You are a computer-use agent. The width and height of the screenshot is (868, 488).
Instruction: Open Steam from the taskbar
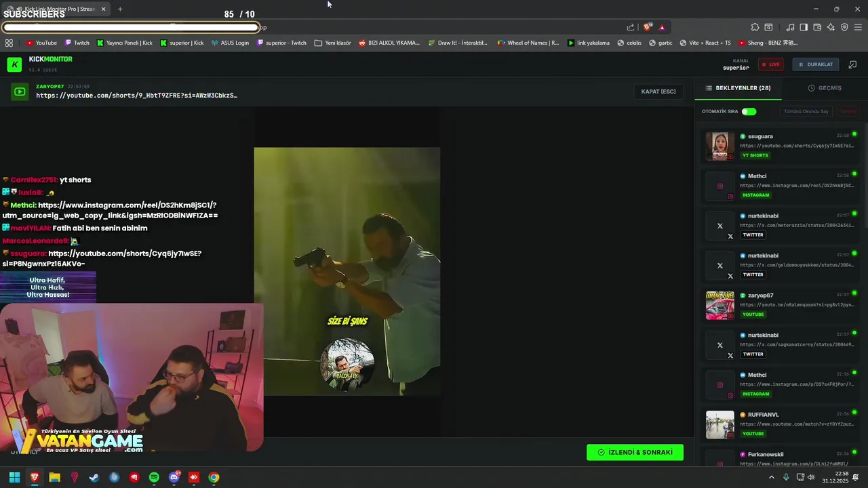point(94,477)
